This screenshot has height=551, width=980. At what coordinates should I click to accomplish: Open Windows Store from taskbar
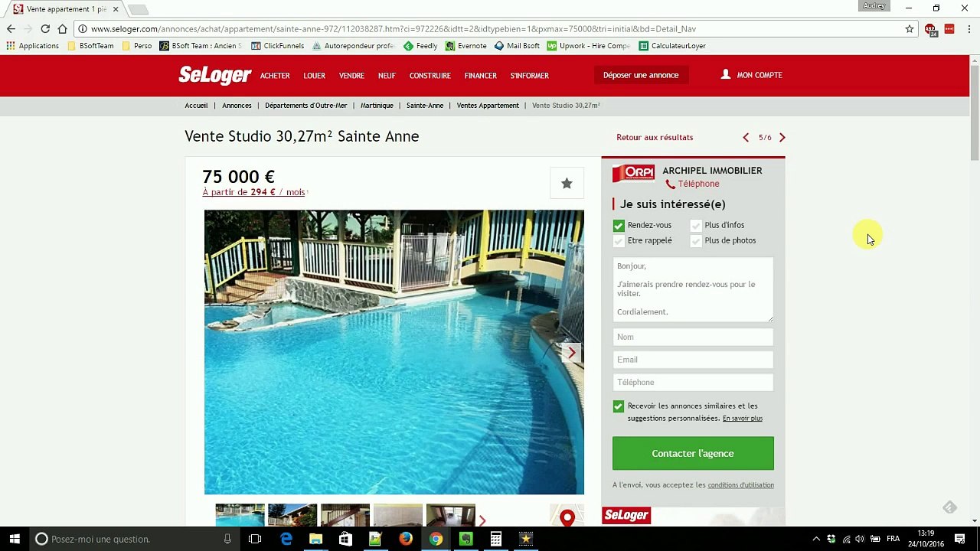(x=345, y=539)
